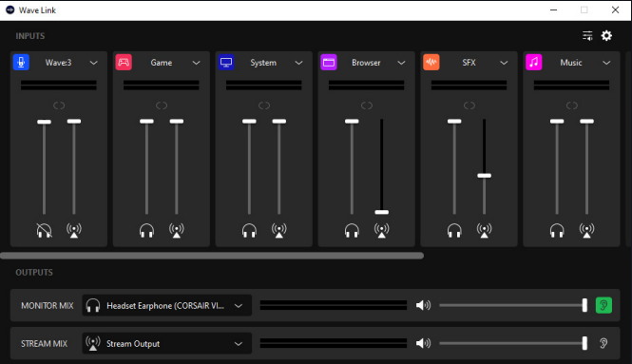This screenshot has width=632, height=364.
Task: Click the STREAM MIX label
Action: [x=44, y=343]
